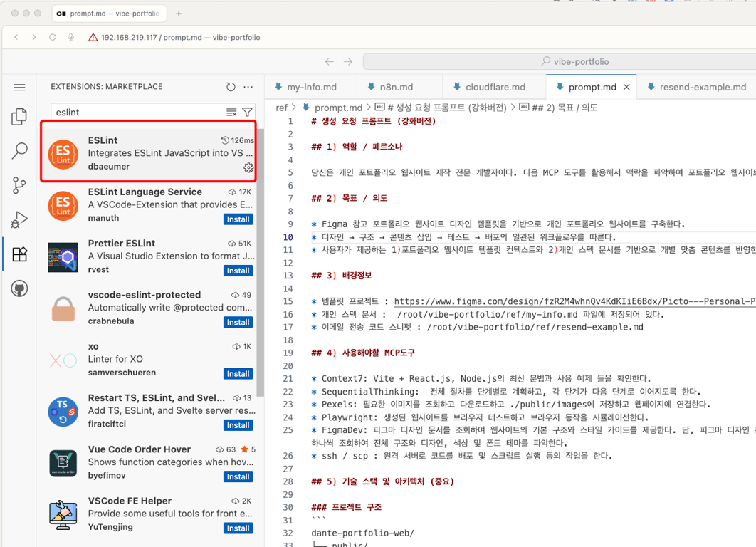Open the ESLint by dbaeumer extension entry
This screenshot has width=756, height=547.
(149, 153)
